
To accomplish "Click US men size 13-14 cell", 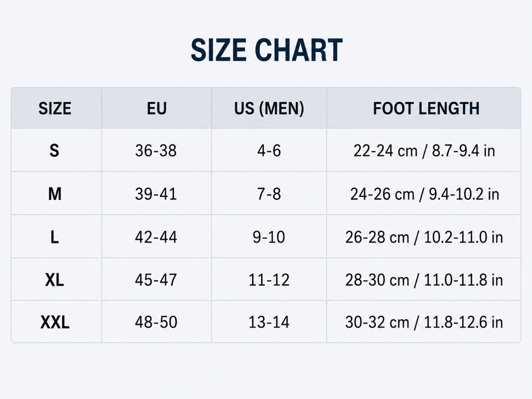I will (269, 322).
